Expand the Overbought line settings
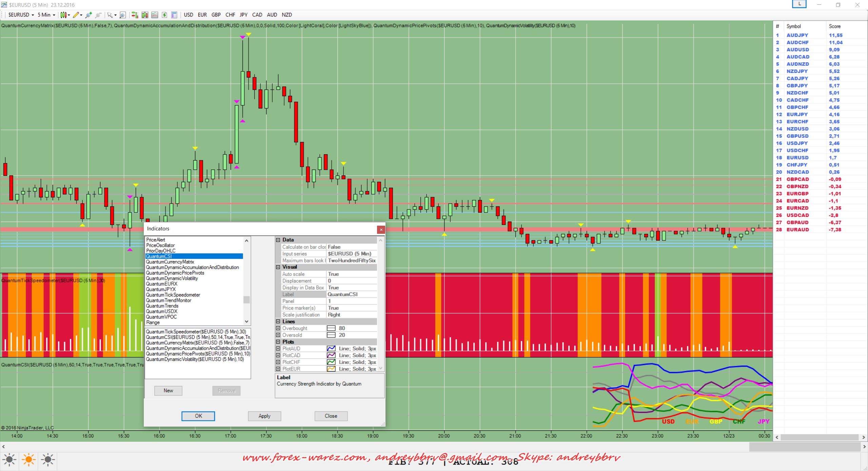Image resolution: width=868 pixels, height=471 pixels. [x=278, y=328]
